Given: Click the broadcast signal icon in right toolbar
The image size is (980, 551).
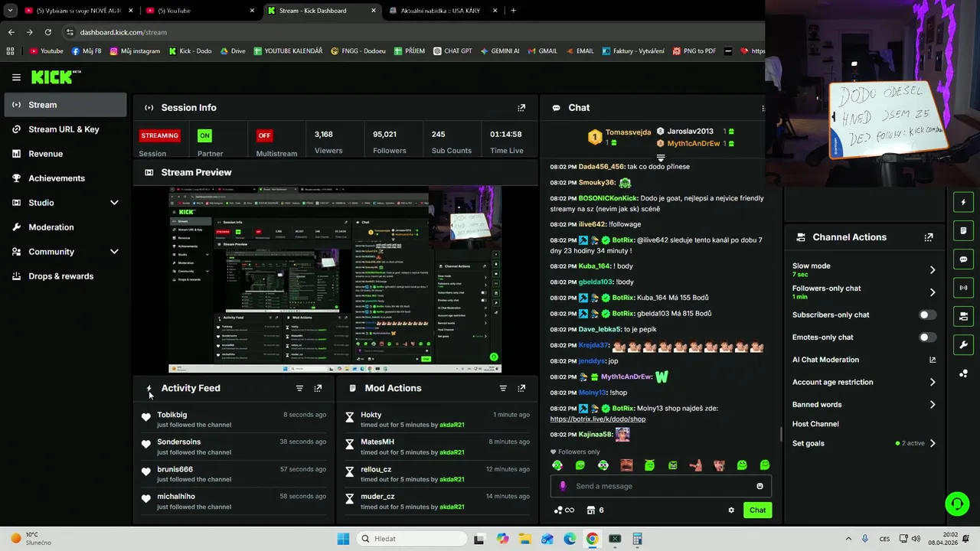Looking at the screenshot, I should [x=963, y=288].
